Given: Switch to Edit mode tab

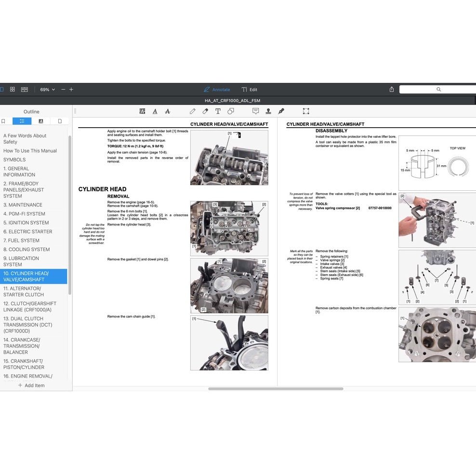Looking at the screenshot, I should point(249,90).
